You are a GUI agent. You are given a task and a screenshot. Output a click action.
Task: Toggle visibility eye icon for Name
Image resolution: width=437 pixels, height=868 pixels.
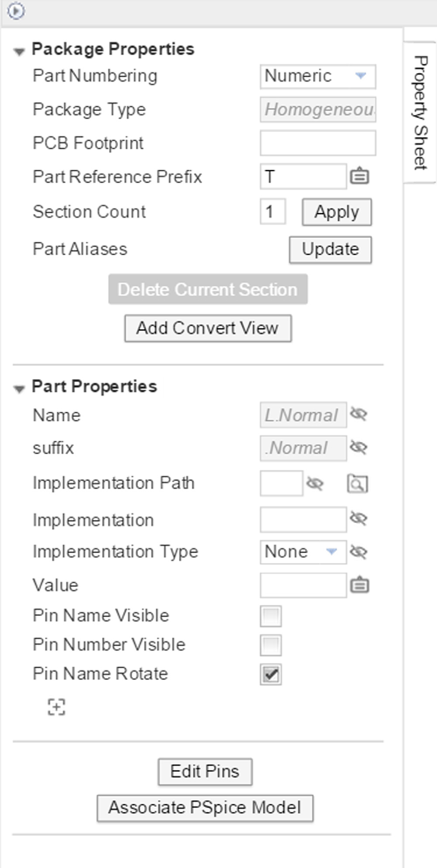tap(358, 414)
